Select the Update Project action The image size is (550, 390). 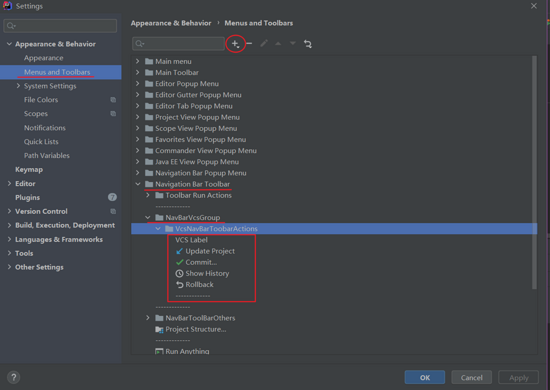pyautogui.click(x=205, y=251)
